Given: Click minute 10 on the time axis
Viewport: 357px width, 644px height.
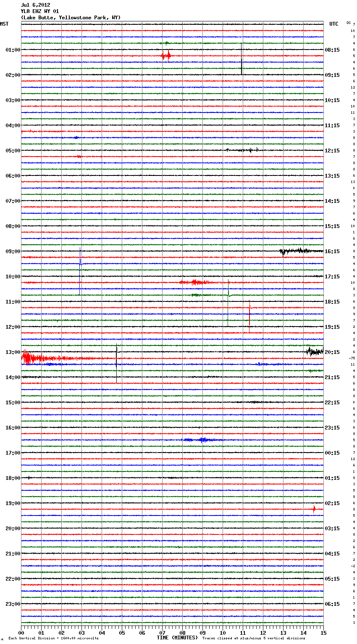Looking at the screenshot, I should [223, 633].
